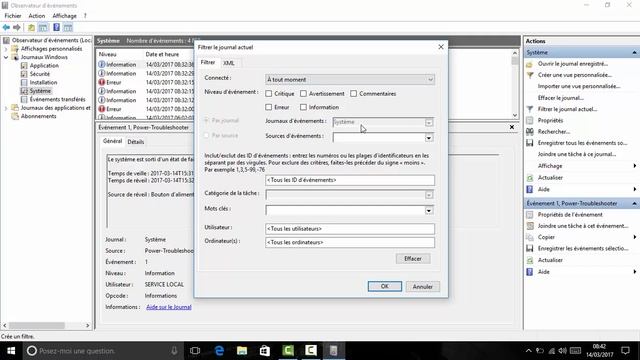Expand Affichages personnalisés tree node

pos(6,49)
